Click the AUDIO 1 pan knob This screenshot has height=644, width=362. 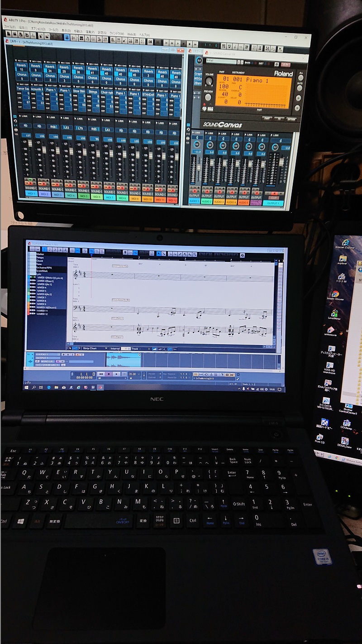coord(198,144)
